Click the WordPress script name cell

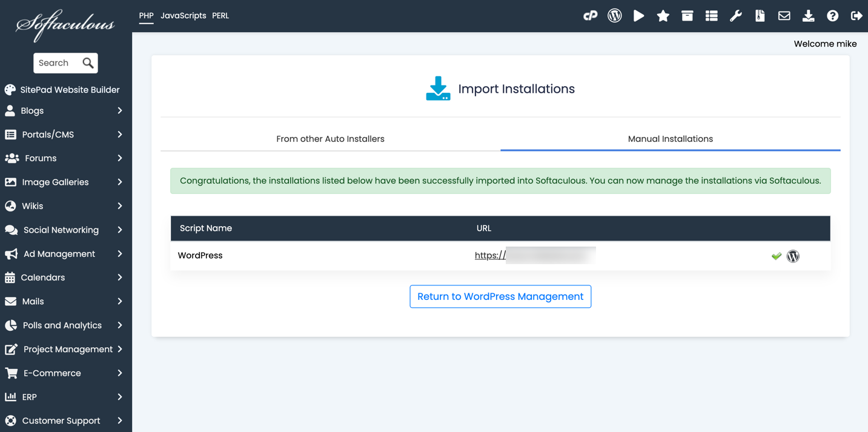click(x=200, y=255)
